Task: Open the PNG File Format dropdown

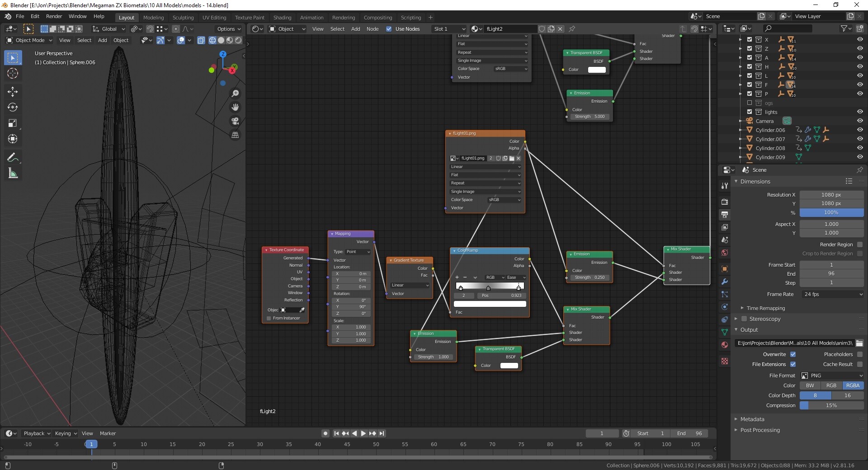Action: click(832, 376)
